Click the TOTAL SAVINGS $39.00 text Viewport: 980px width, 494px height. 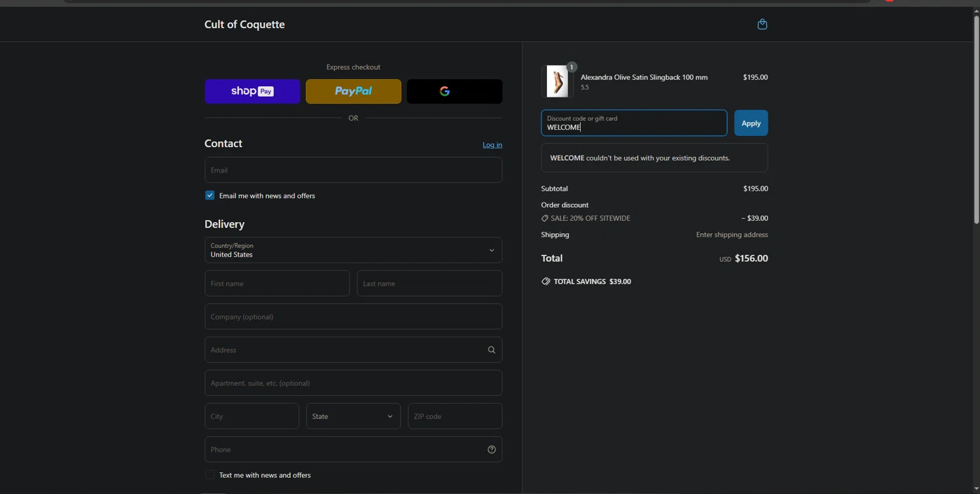tap(592, 282)
